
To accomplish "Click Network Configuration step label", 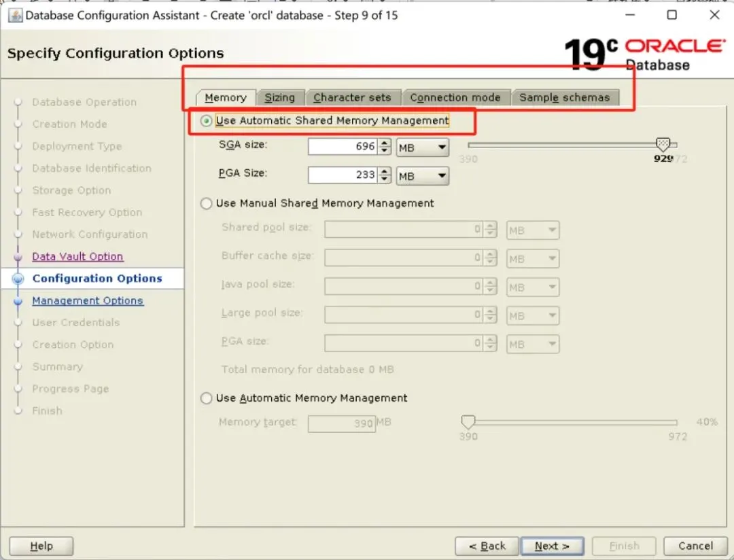I will coord(90,234).
